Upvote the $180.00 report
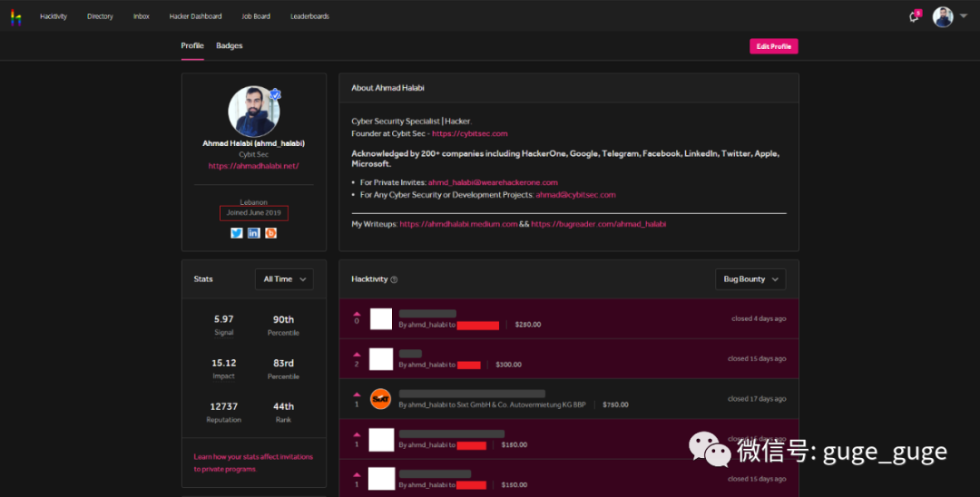Viewport: 980px width, 497px height. point(357,434)
